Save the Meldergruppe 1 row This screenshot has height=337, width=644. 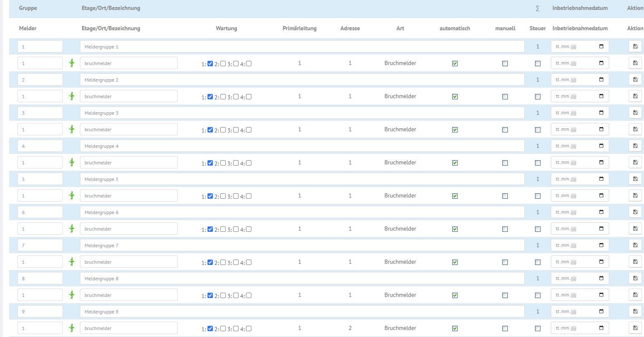tap(635, 46)
